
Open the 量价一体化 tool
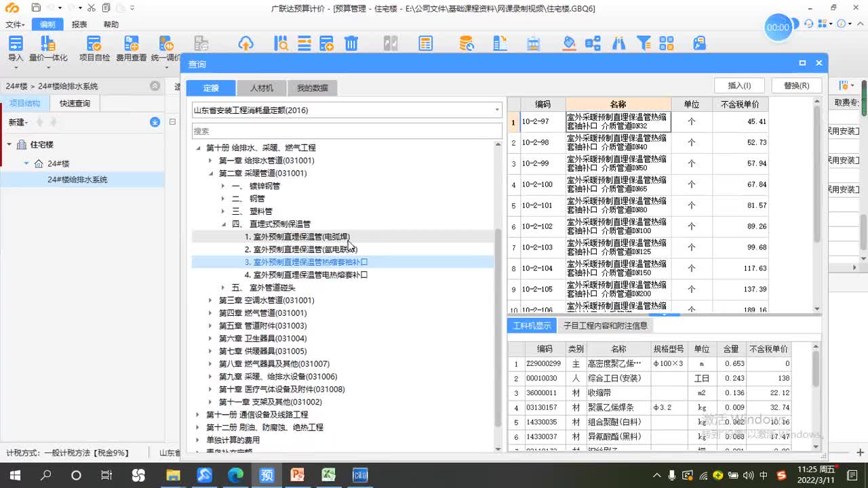(x=48, y=49)
